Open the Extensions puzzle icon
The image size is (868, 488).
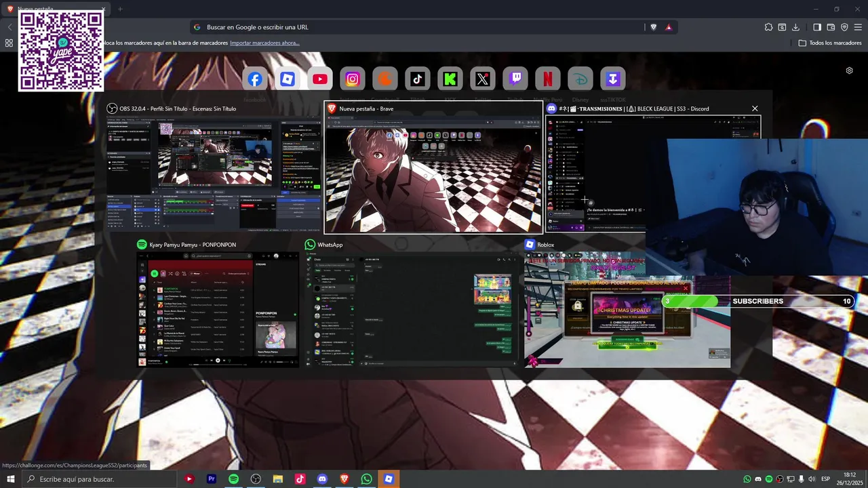(768, 27)
